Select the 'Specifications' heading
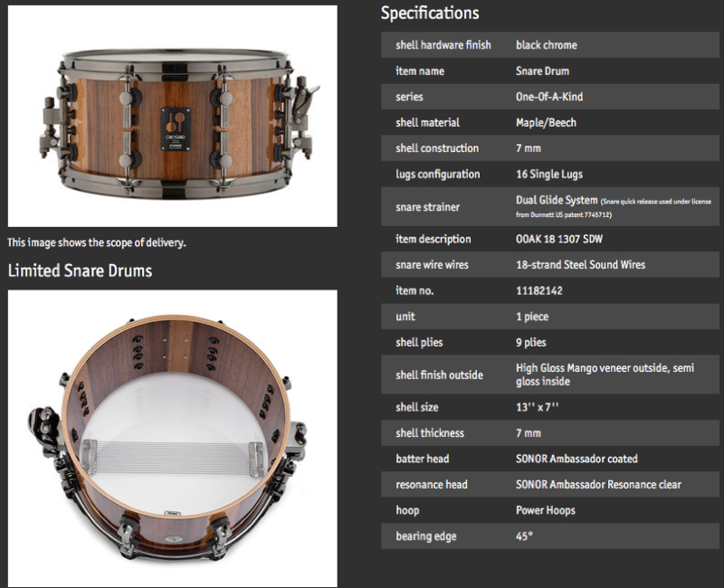724x588 pixels. tap(430, 14)
